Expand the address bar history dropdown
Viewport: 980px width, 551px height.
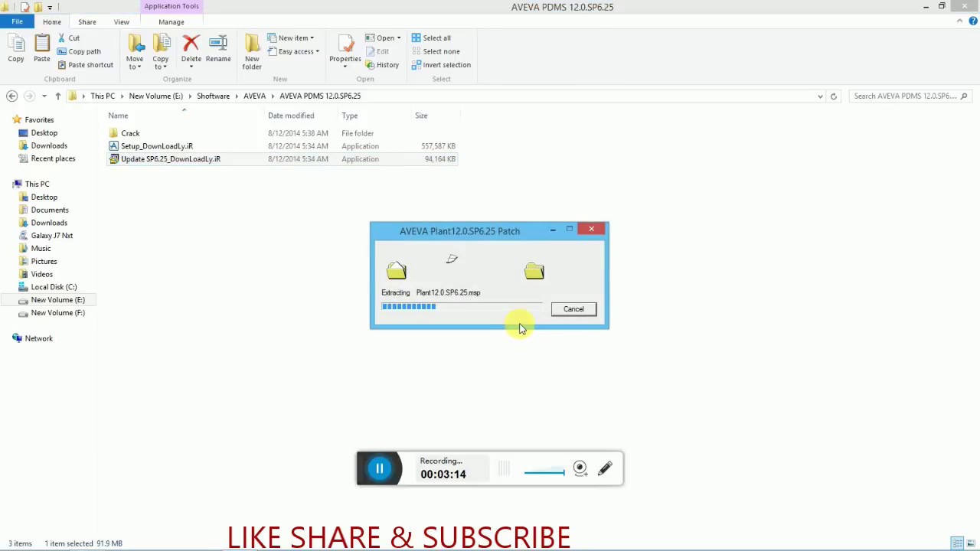(820, 96)
